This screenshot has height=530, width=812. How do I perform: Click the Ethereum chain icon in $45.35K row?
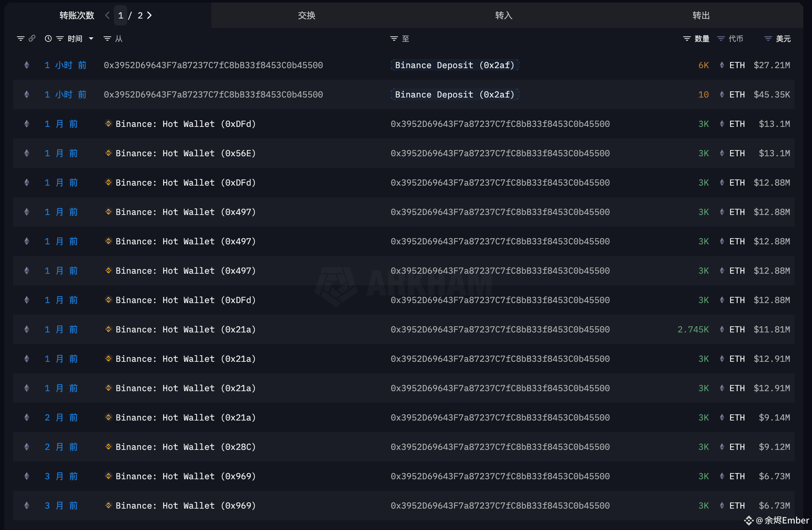[x=26, y=94]
